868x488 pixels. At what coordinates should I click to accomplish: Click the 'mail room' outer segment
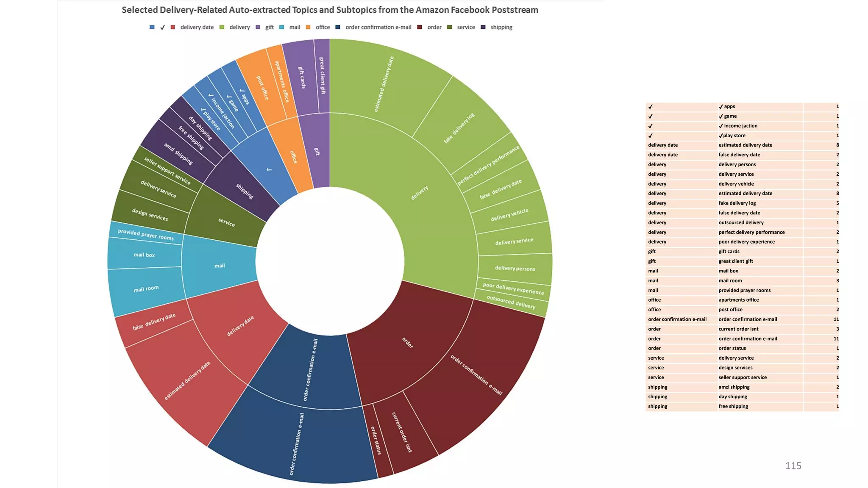(x=146, y=289)
